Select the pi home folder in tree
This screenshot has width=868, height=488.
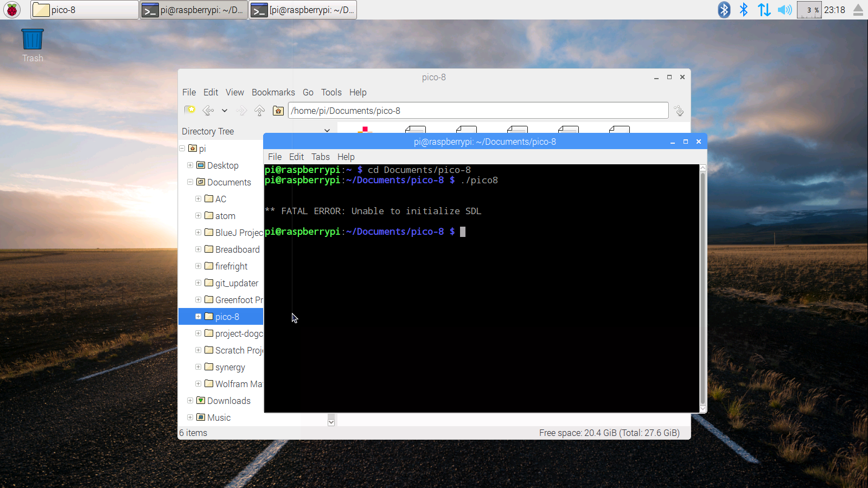coord(197,149)
